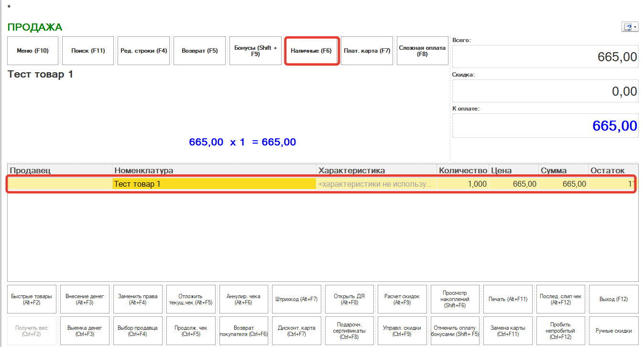Screen dimensions: 644x347
Task: Click Выход (F12) to exit
Action: click(x=613, y=299)
